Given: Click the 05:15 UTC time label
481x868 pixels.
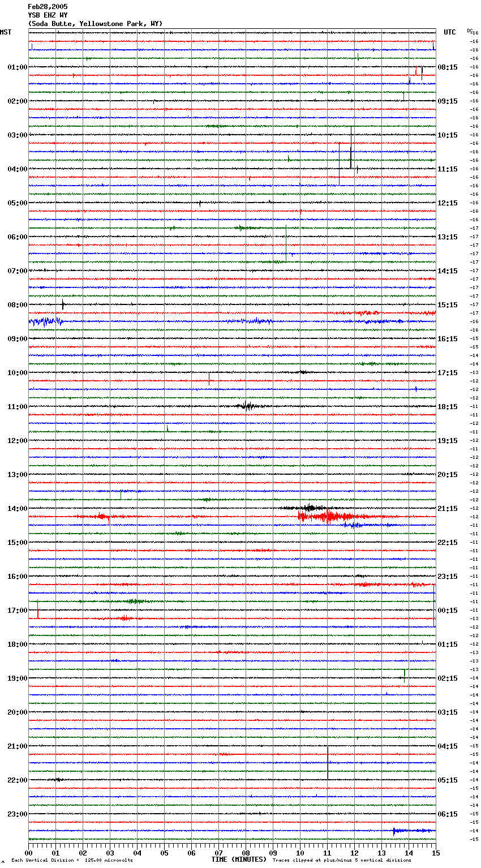Looking at the screenshot, I should pos(448,780).
